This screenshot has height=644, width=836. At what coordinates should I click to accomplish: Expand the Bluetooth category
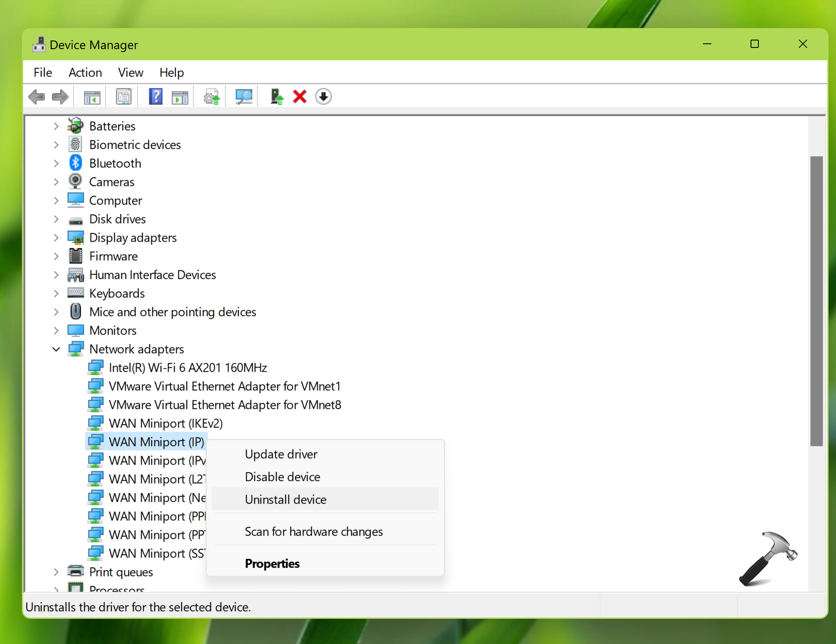[x=57, y=163]
